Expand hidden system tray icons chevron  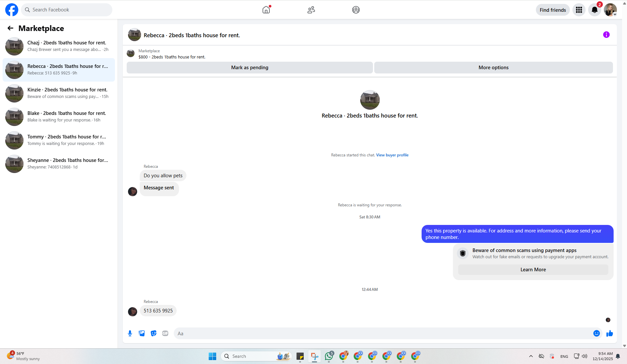(x=531, y=356)
